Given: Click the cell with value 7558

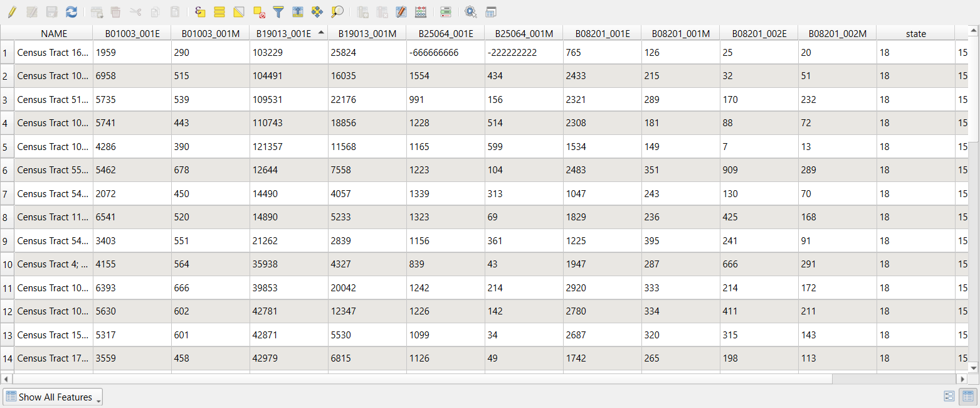Looking at the screenshot, I should 367,170.
